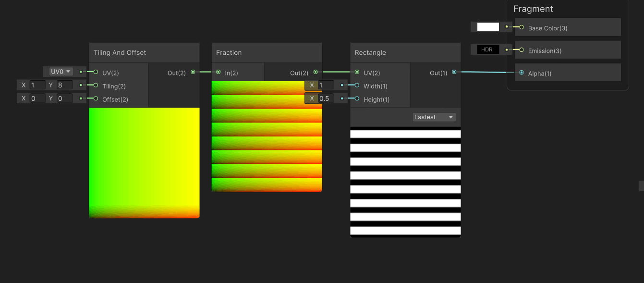The height and width of the screenshot is (283, 644).
Task: Select the Fragment block title
Action: (533, 9)
